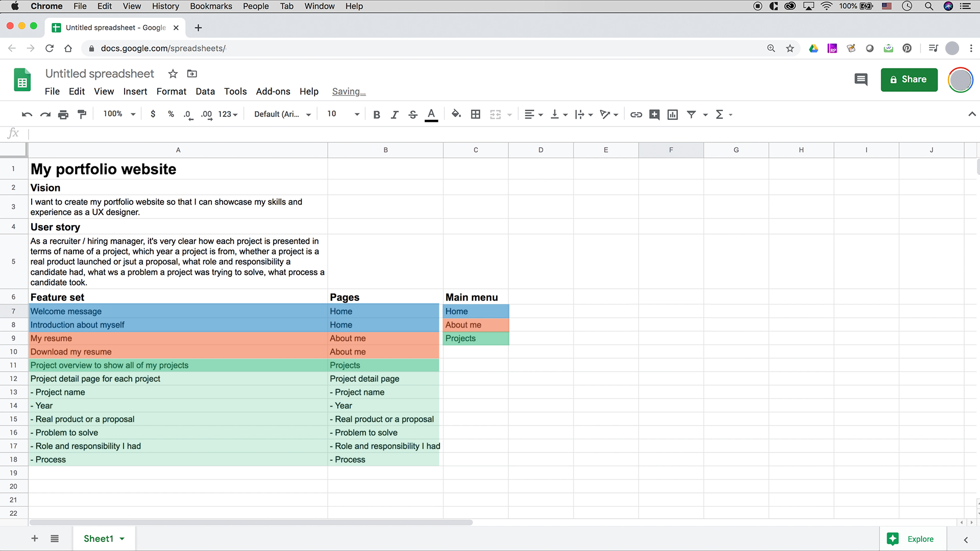980x551 pixels.
Task: Click the insert chart icon
Action: pos(673,114)
